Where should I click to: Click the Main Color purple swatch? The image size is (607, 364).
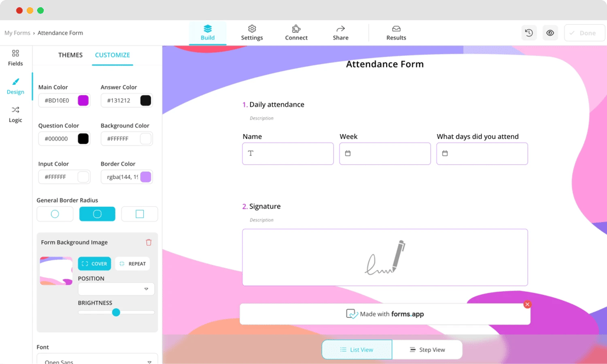point(83,101)
